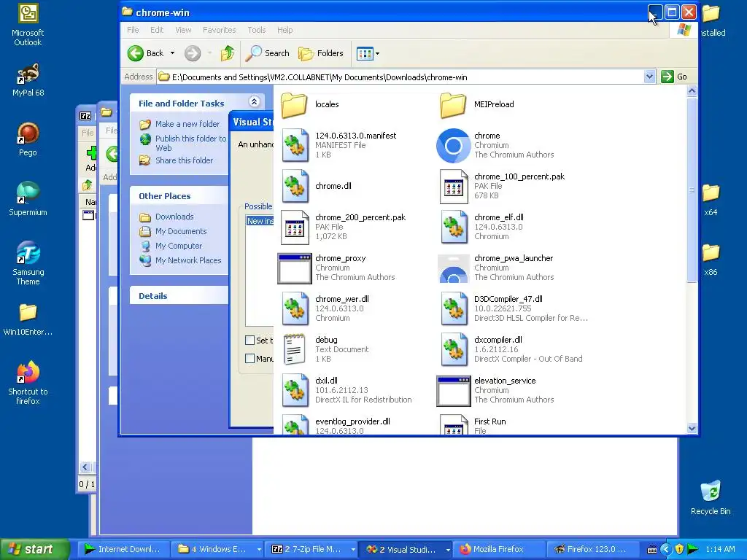Select the elevation_service application icon

454,391
